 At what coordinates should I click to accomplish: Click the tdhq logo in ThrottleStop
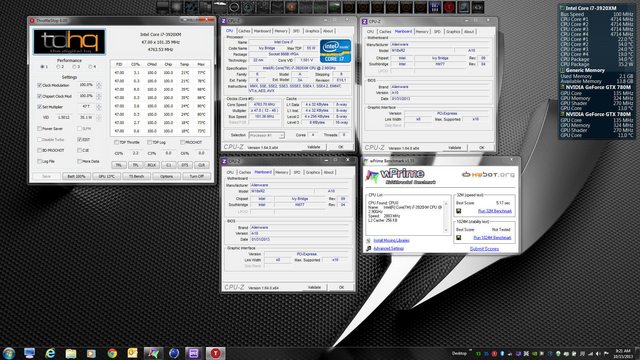(x=69, y=42)
